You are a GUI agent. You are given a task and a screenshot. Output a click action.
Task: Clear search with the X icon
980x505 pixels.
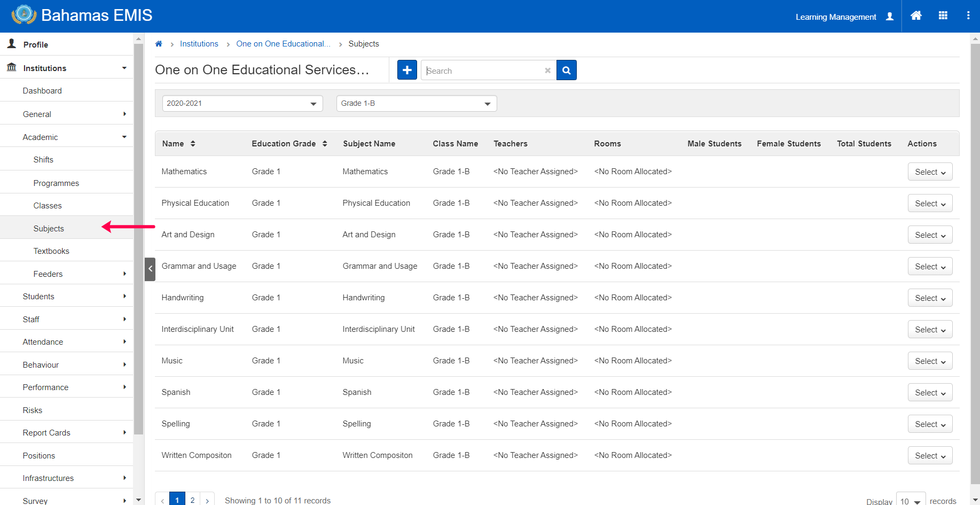coord(547,71)
